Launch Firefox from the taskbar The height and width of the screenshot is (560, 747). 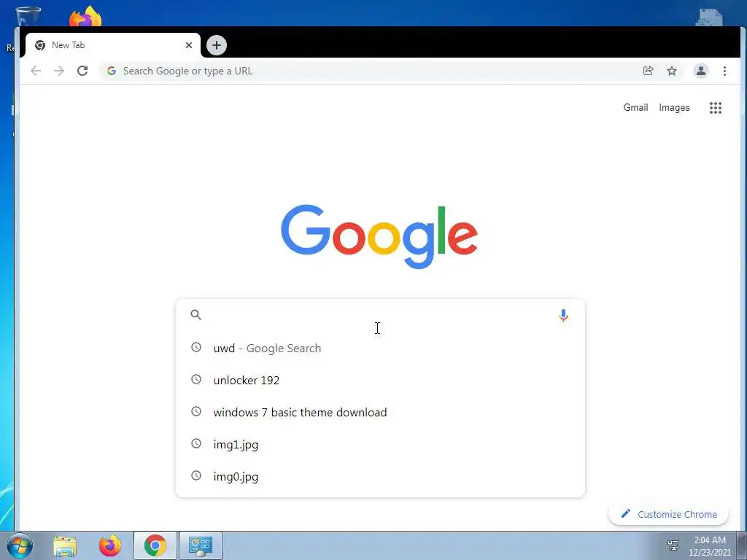[110, 545]
